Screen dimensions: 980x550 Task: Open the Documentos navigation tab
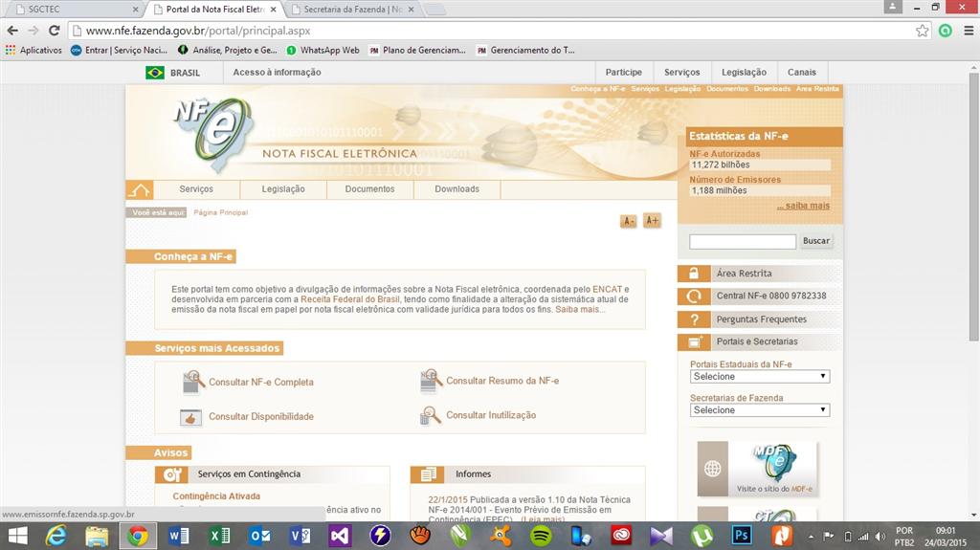tap(369, 189)
